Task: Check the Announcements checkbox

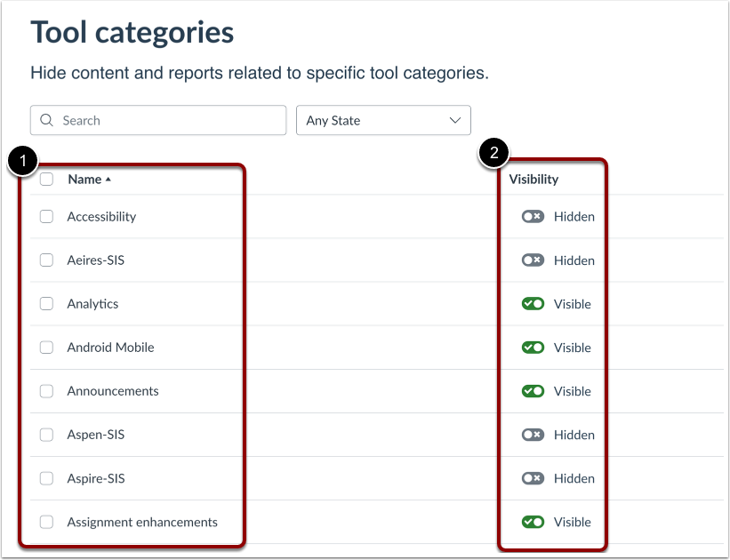Action: [x=45, y=391]
